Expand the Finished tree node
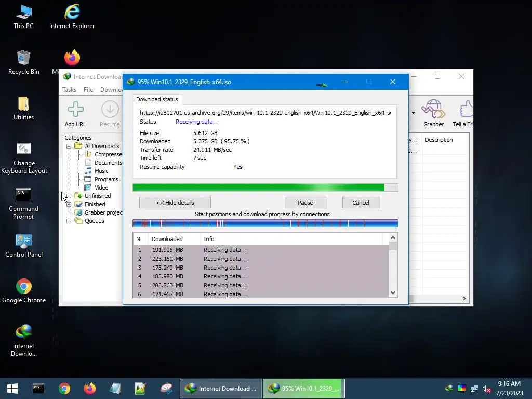 click(x=69, y=204)
